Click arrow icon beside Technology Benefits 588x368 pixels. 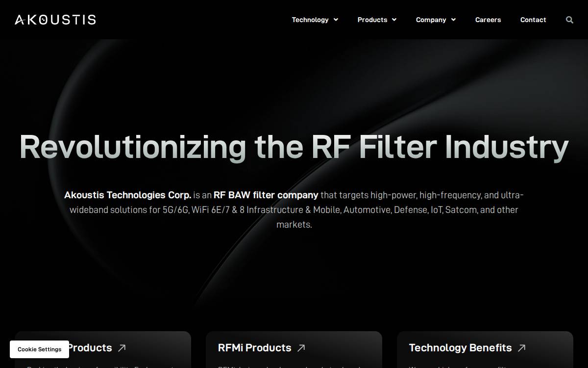point(522,348)
